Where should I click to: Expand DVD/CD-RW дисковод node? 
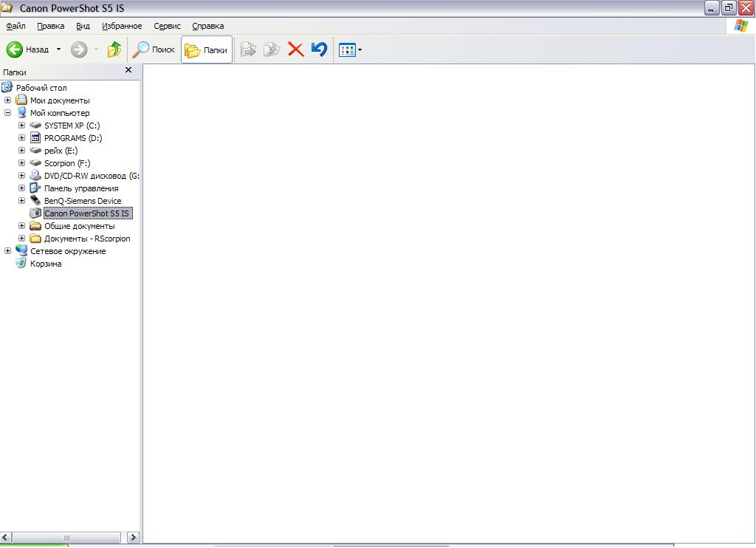tap(21, 176)
